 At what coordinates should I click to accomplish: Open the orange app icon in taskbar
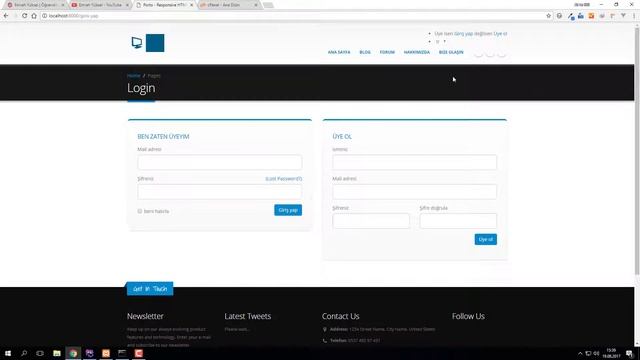106,353
